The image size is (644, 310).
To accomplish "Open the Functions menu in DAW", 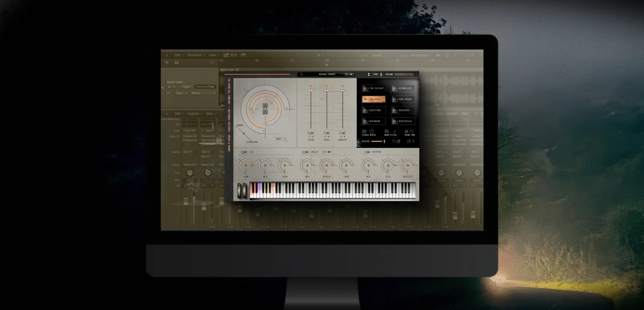I will coord(194,55).
